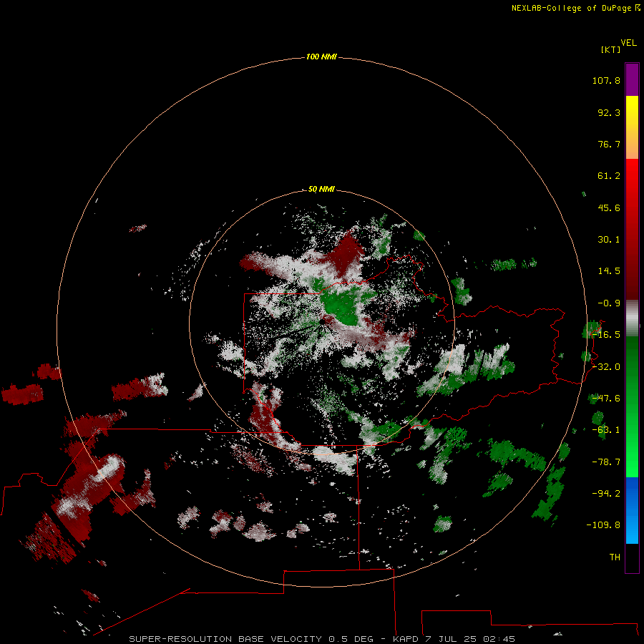Click the 107.8 legend value

pyautogui.click(x=606, y=80)
